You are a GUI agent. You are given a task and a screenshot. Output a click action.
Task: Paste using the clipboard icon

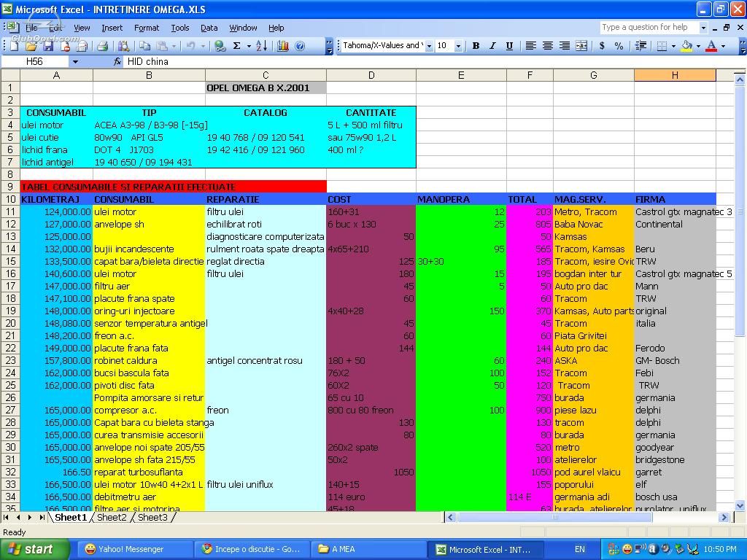163,46
